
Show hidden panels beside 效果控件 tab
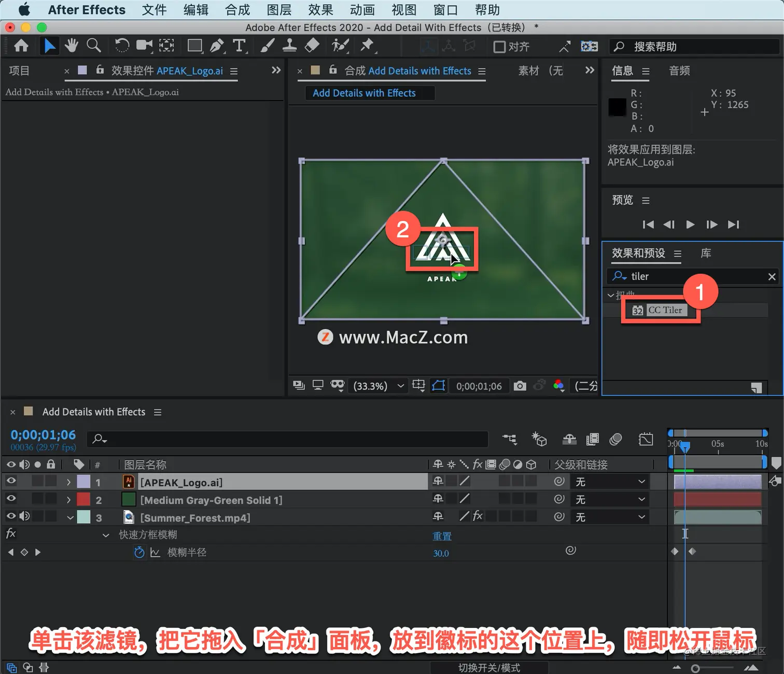(276, 70)
